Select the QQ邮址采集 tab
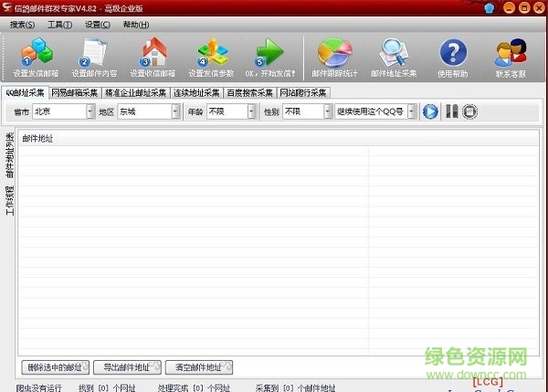The image size is (548, 392). pyautogui.click(x=26, y=92)
